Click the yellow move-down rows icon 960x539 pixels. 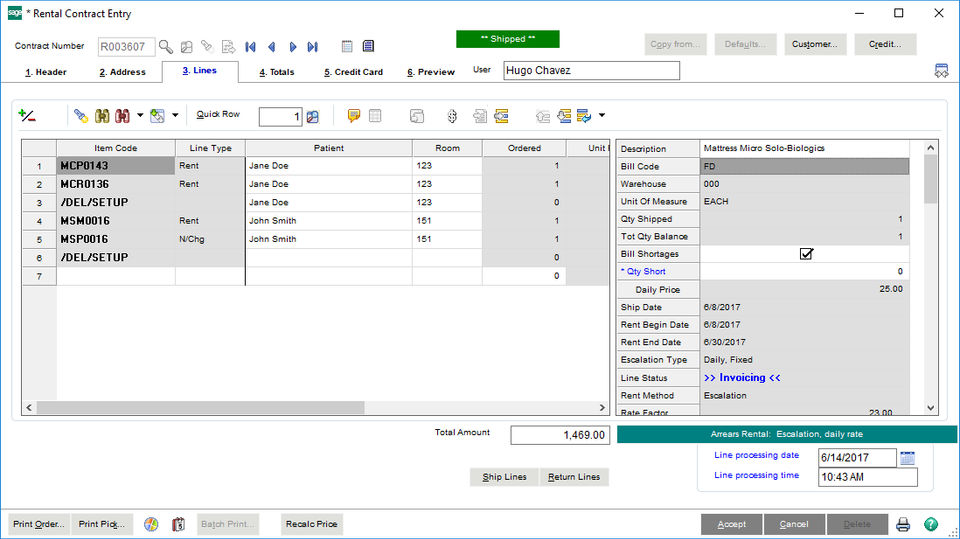pyautogui.click(x=564, y=116)
